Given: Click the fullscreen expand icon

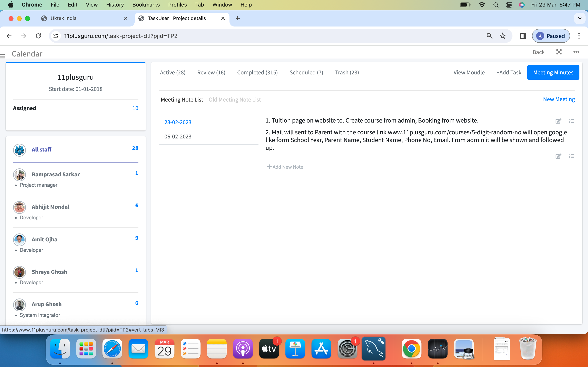Looking at the screenshot, I should [559, 52].
